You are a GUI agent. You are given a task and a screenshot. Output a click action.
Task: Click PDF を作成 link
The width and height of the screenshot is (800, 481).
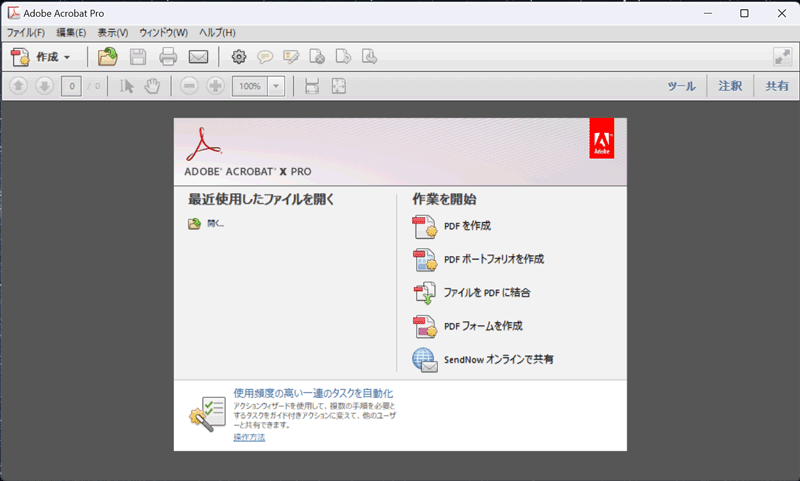467,226
